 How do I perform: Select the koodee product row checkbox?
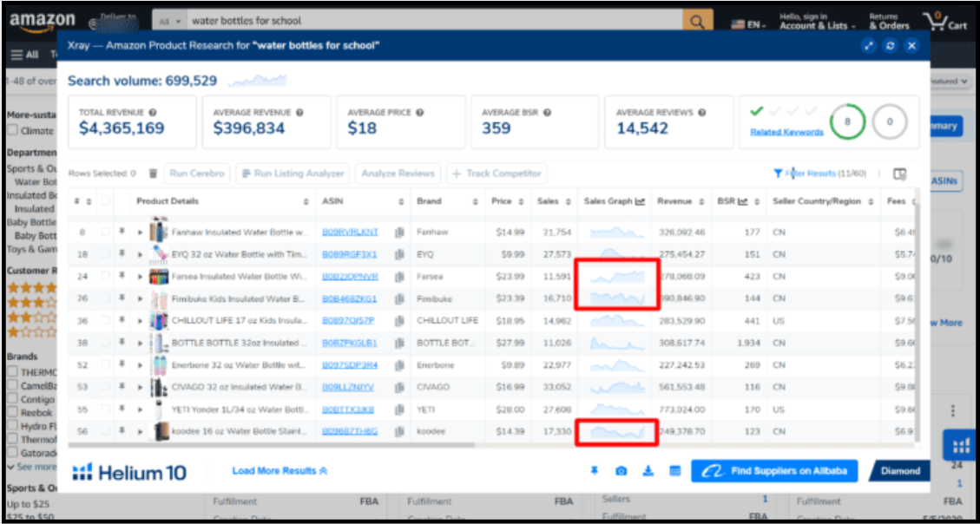pyautogui.click(x=106, y=431)
